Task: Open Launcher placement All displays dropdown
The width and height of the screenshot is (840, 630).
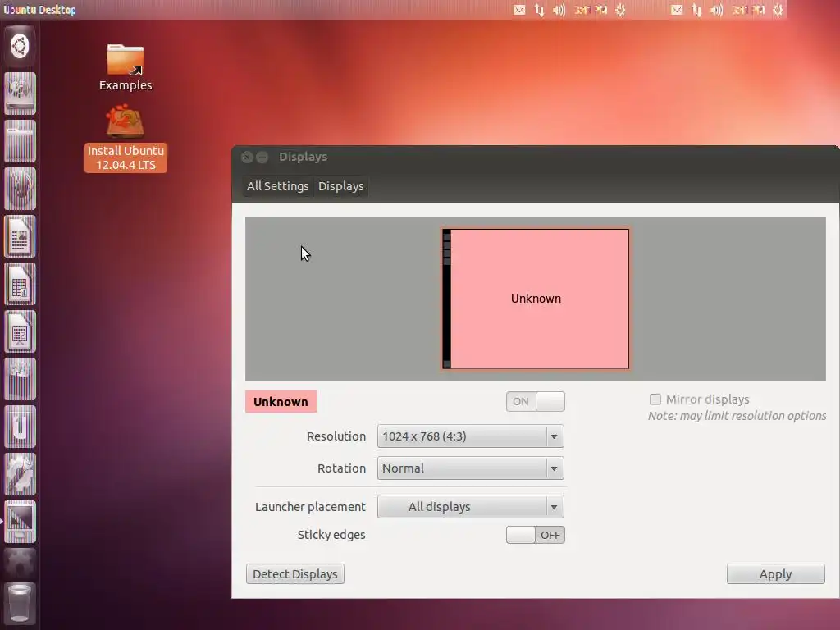Action: (x=470, y=507)
